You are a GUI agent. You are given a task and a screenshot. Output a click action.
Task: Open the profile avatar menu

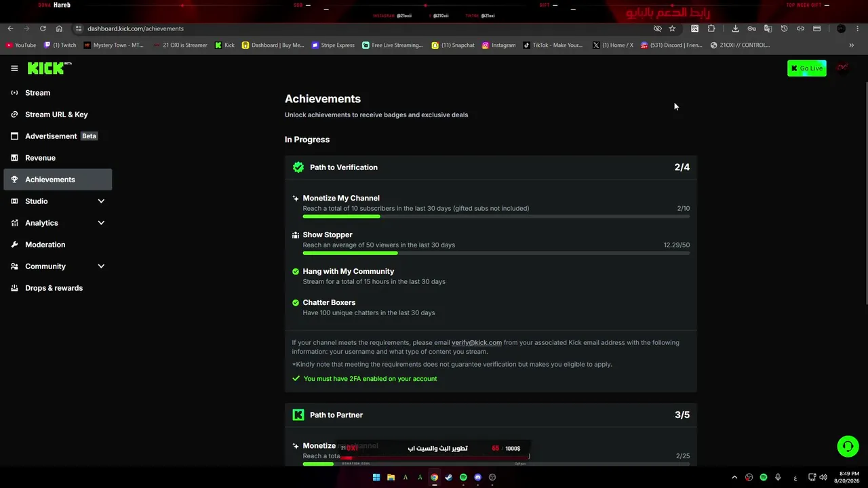click(842, 68)
